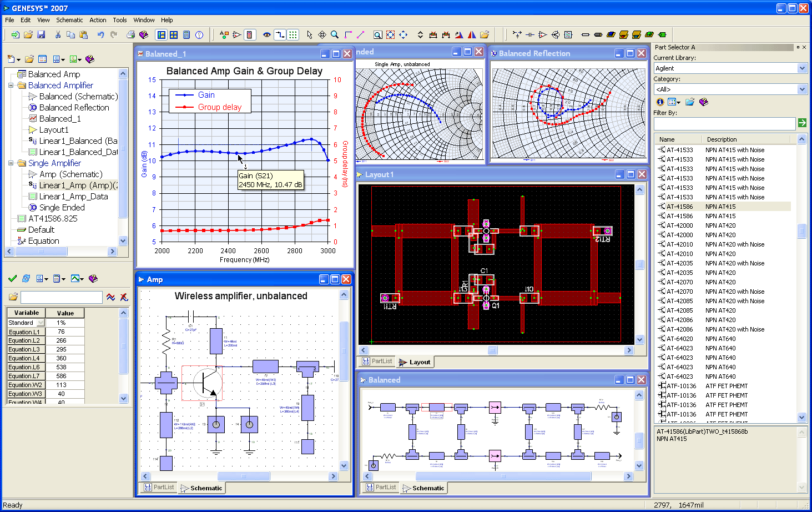Click the green checkmark in tune panel

point(12,279)
